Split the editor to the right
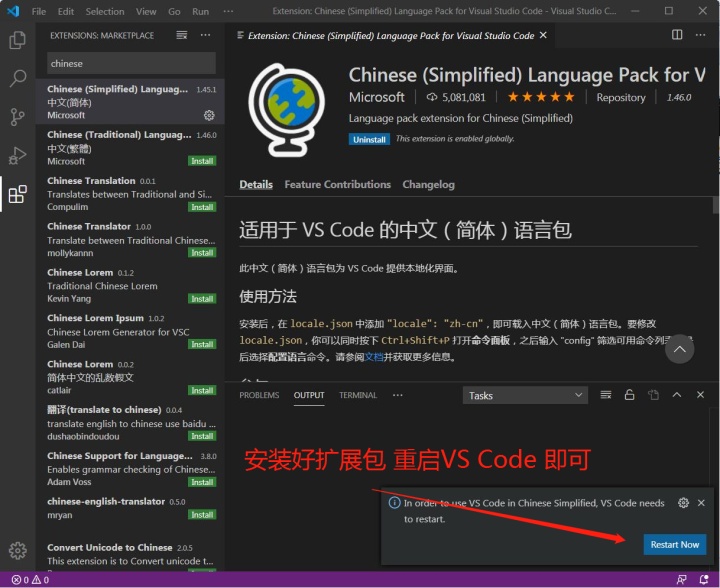This screenshot has width=720, height=588. tap(677, 35)
